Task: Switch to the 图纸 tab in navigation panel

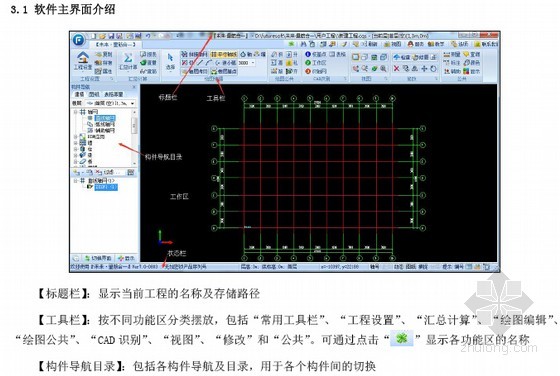Action: point(94,94)
